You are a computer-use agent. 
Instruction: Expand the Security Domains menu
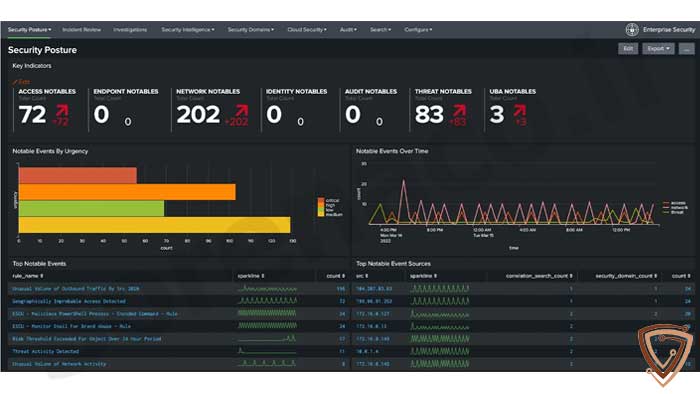(250, 29)
